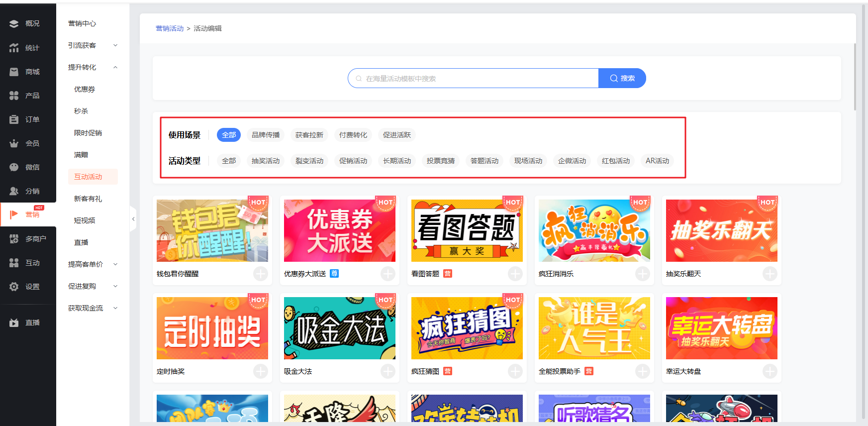Image resolution: width=868 pixels, height=426 pixels.
Task: Add the 全能投票助手 template with plus icon
Action: tap(643, 371)
